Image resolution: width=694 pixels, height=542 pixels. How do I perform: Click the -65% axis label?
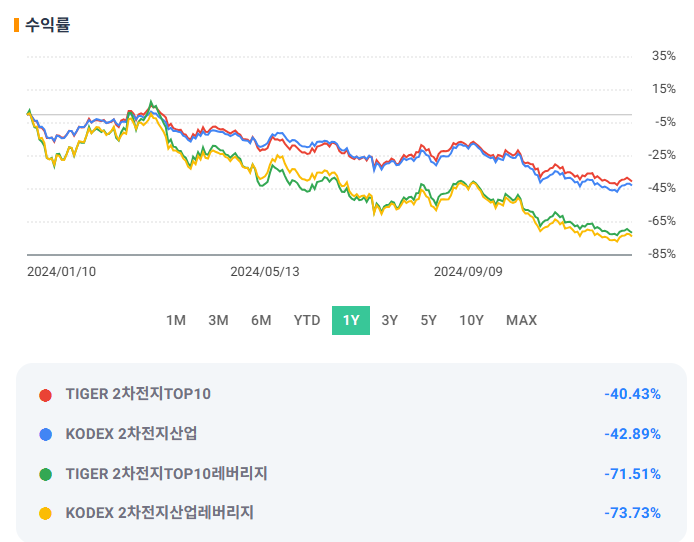click(662, 221)
